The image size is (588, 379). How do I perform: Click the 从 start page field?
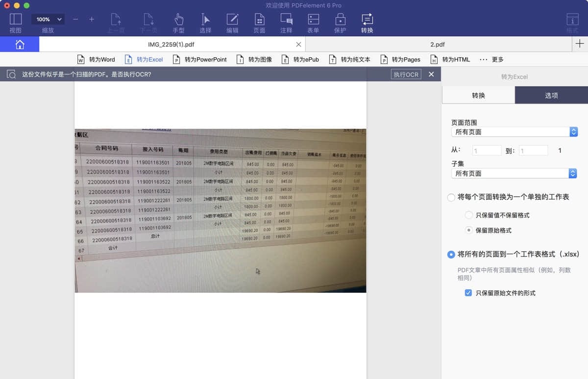point(487,151)
